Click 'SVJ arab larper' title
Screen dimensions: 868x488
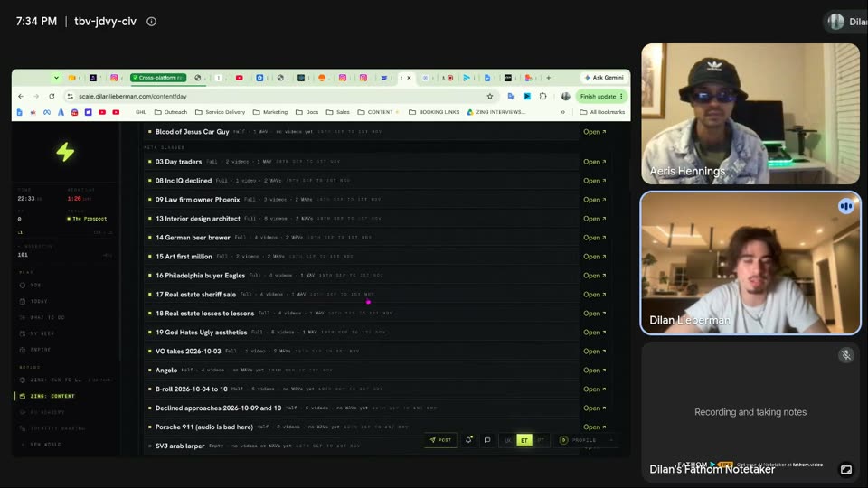pos(180,446)
